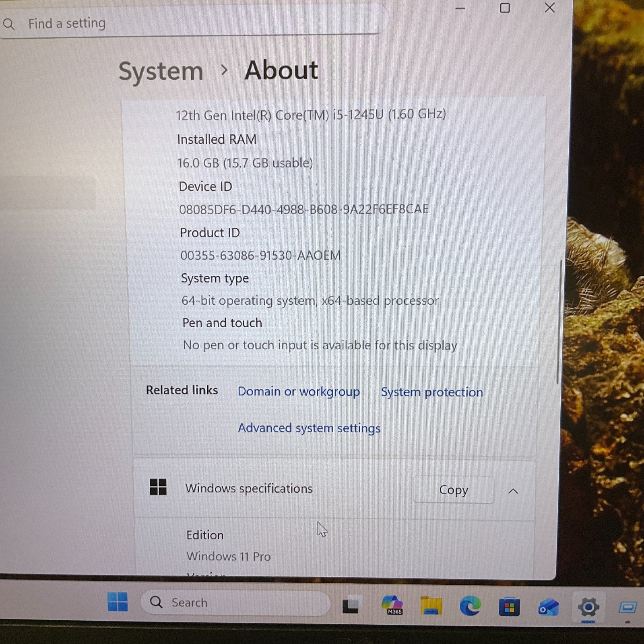Viewport: 644px width, 644px height.
Task: Click the Installed RAM label
Action: 217,139
